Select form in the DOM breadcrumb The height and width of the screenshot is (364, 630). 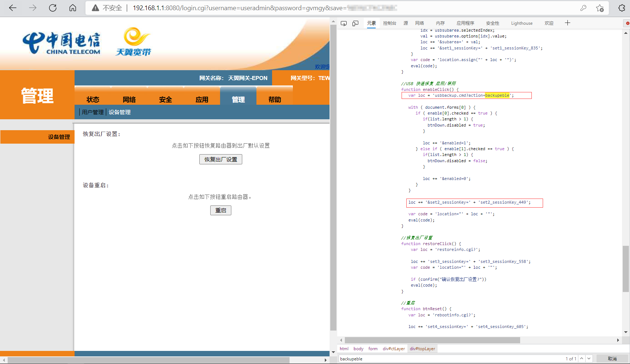pyautogui.click(x=373, y=349)
